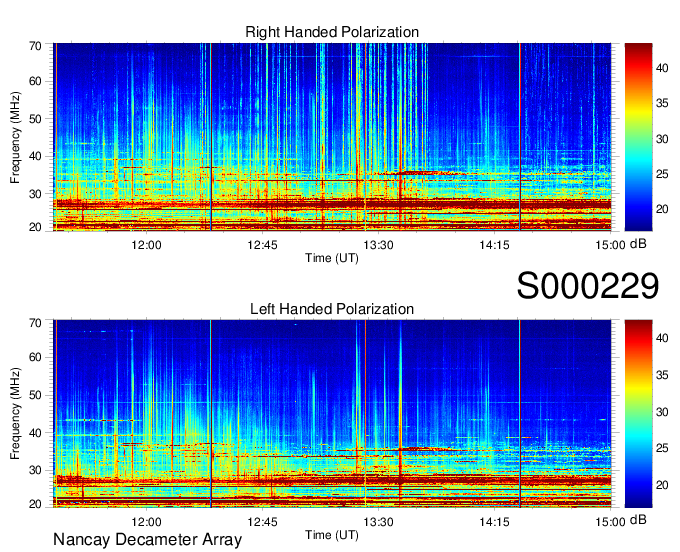Click the 20 label on Left Handed colorbar
This screenshot has width=680, height=552.
[x=662, y=485]
